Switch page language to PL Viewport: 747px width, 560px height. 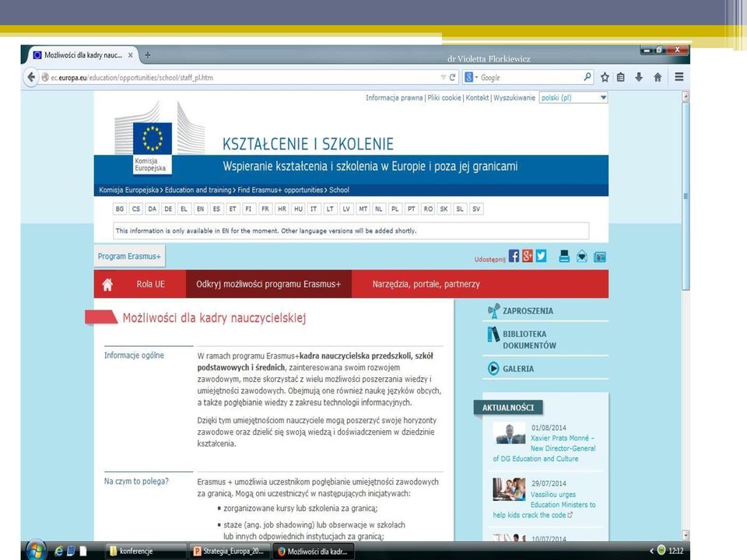[395, 209]
